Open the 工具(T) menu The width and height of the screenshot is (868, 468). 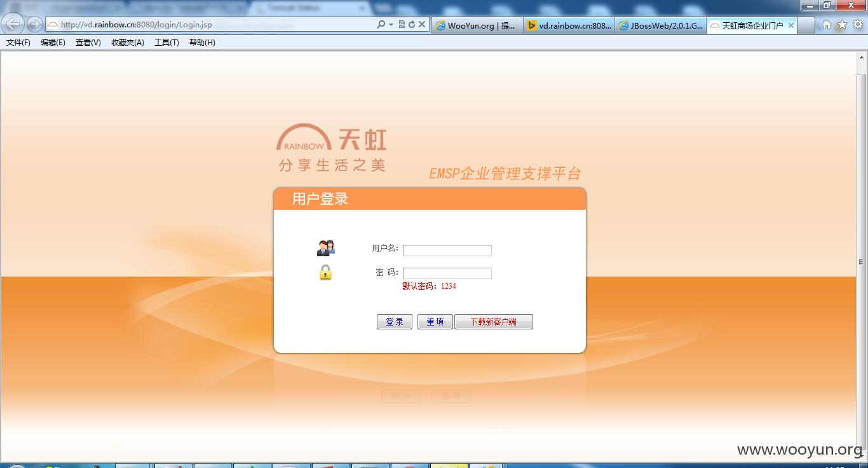[x=166, y=43]
